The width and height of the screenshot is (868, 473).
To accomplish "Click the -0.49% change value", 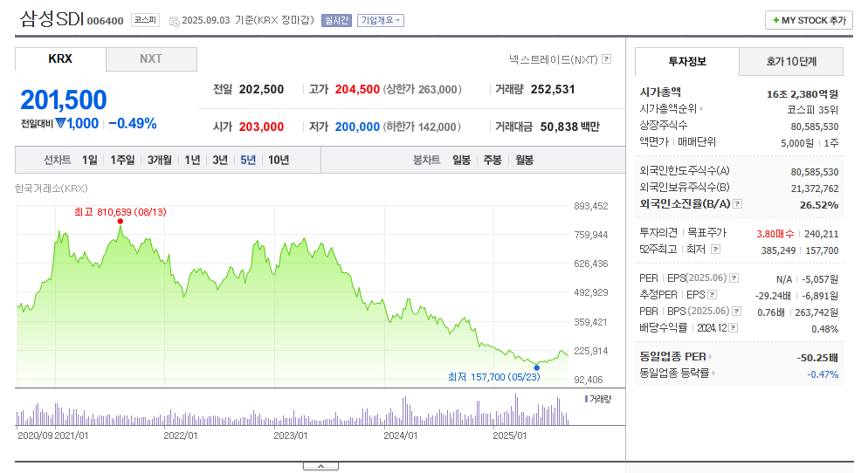I will pos(133,123).
